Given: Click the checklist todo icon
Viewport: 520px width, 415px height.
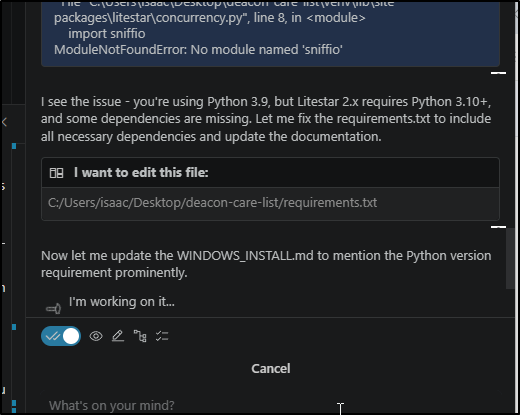Looking at the screenshot, I should click(162, 336).
